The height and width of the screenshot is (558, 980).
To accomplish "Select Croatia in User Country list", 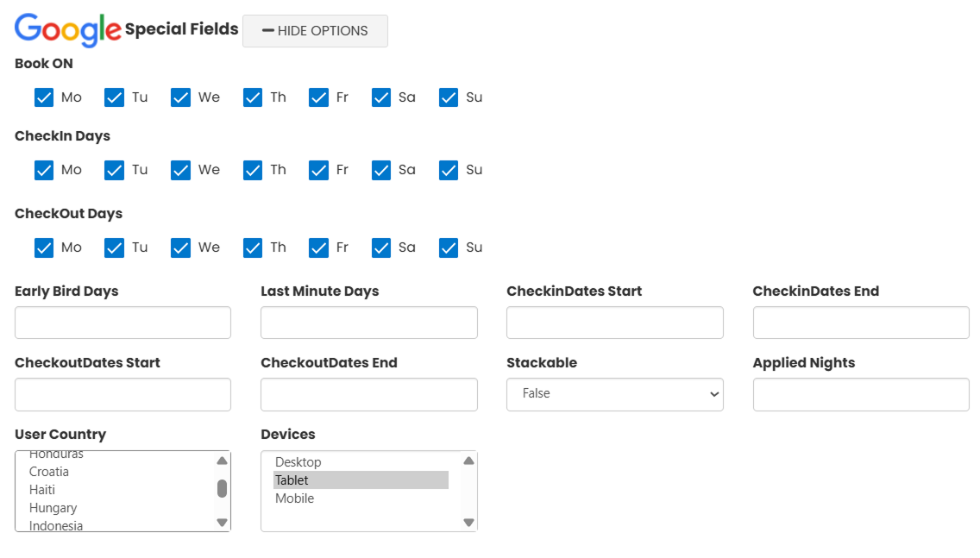I will [x=49, y=472].
